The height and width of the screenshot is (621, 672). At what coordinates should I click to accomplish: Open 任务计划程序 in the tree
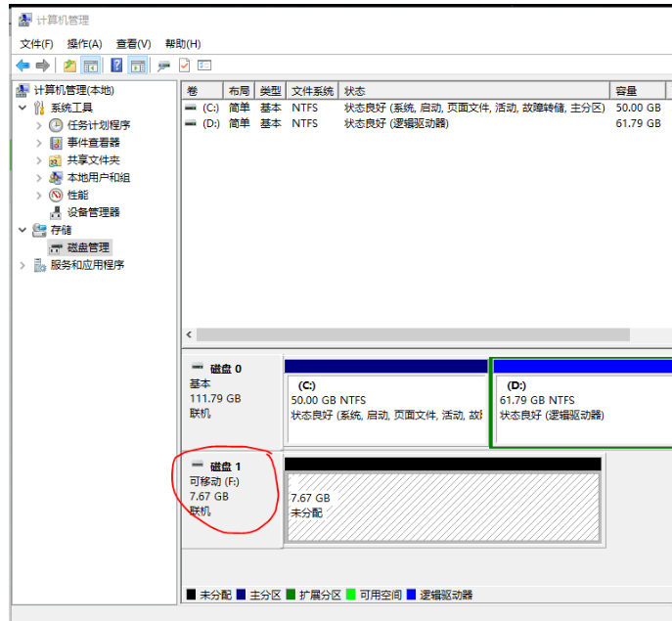[x=98, y=125]
